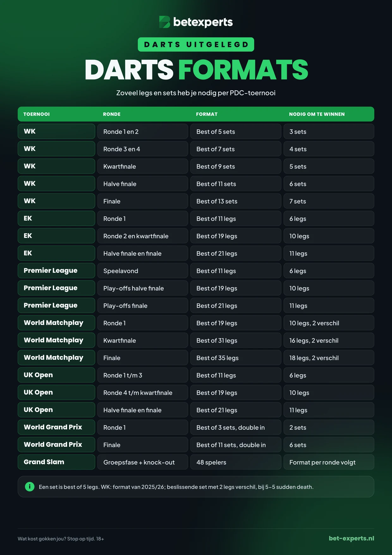Select the 'Best of 31 legs' cell
The height and width of the screenshot is (555, 392).
(236, 340)
